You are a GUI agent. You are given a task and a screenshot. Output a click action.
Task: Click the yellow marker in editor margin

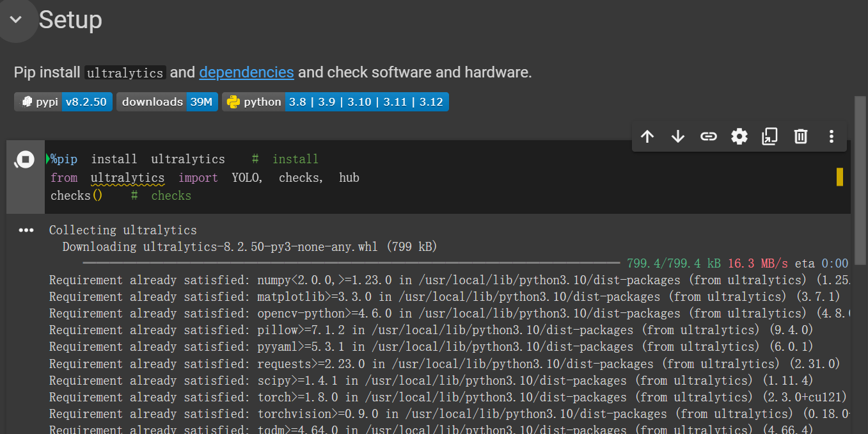point(839,177)
